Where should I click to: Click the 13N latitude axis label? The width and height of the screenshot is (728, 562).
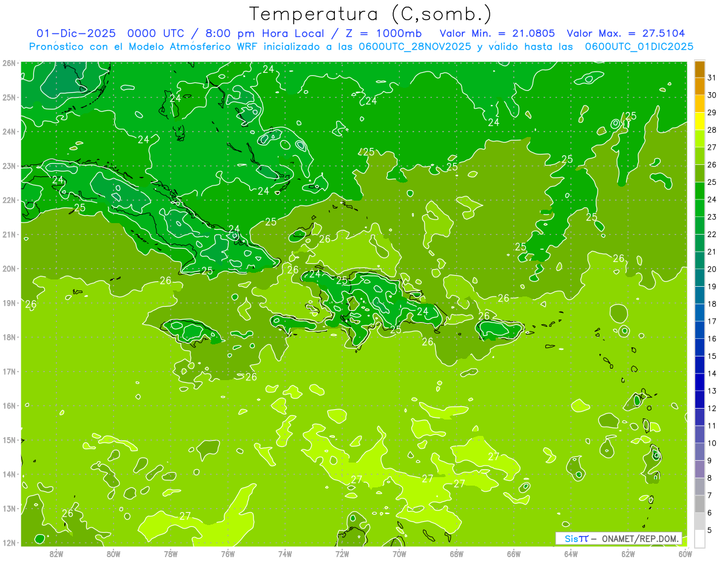8,509
